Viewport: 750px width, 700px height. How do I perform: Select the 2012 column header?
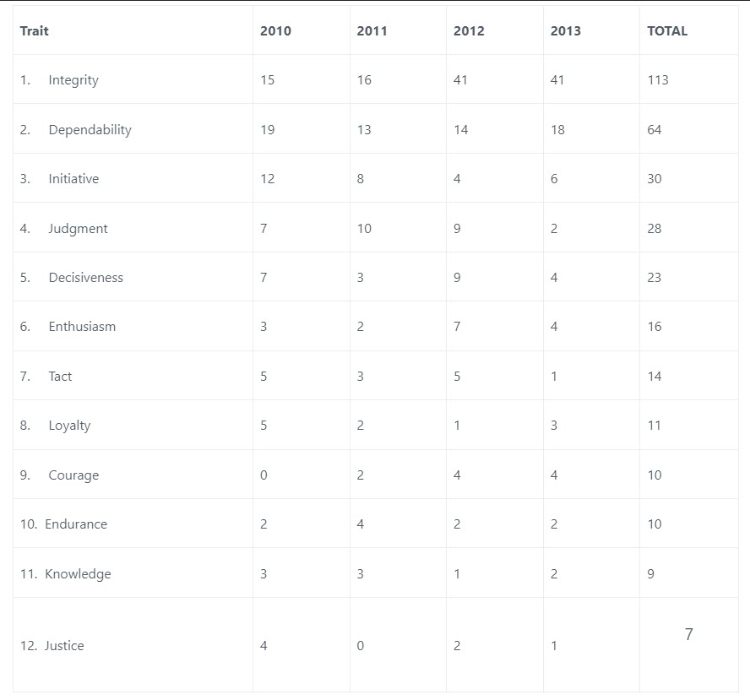click(469, 31)
